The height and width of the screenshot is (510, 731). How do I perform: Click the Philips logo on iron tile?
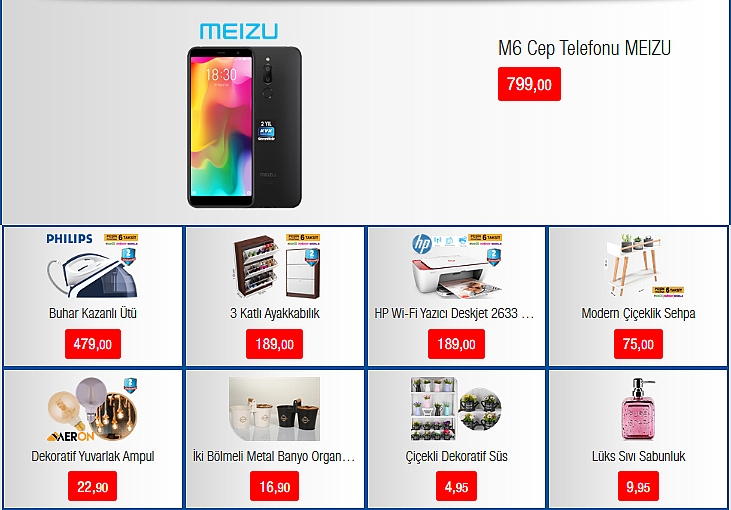point(69,239)
